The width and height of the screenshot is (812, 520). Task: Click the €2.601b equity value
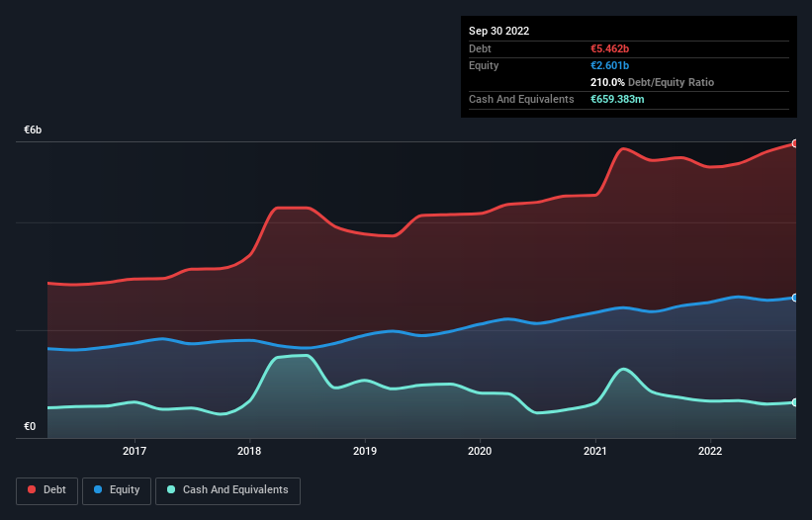point(609,65)
